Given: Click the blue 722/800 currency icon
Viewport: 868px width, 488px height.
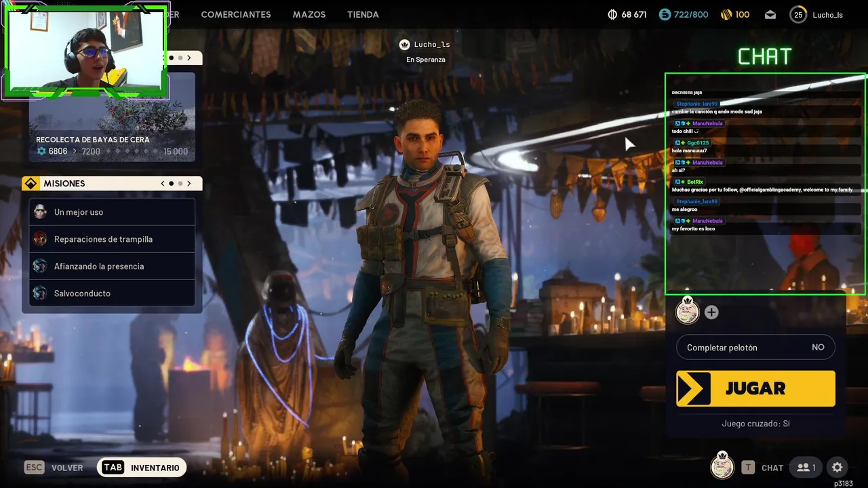Looking at the screenshot, I should point(665,14).
